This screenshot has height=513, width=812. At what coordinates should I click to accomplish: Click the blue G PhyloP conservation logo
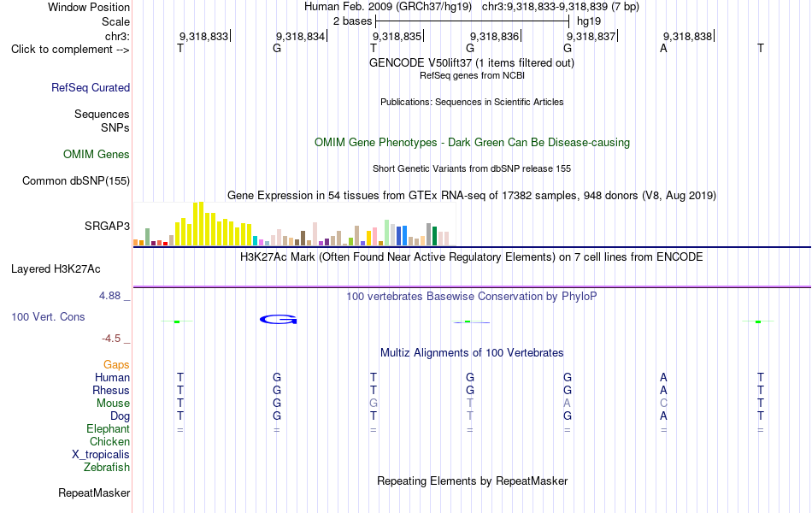coord(278,319)
